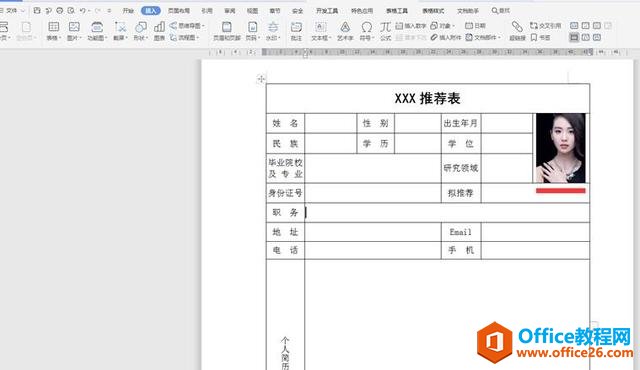This screenshot has width=640, height=370.
Task: Click the Redo arrow icon
Action: 98,11
